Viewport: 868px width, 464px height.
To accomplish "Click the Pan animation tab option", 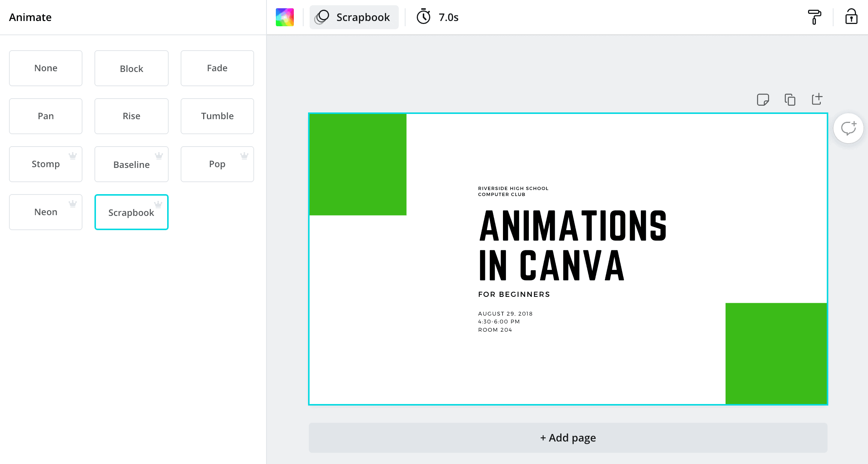I will 46,116.
